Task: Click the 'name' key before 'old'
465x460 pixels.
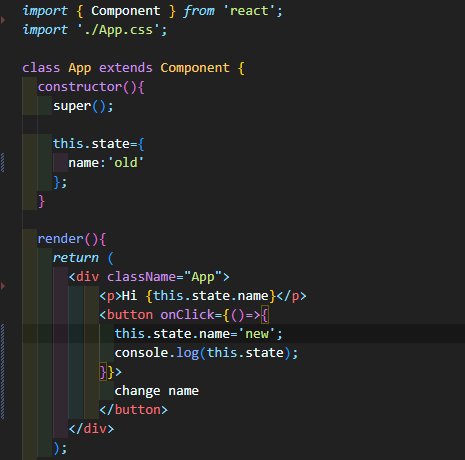Action: (x=84, y=163)
